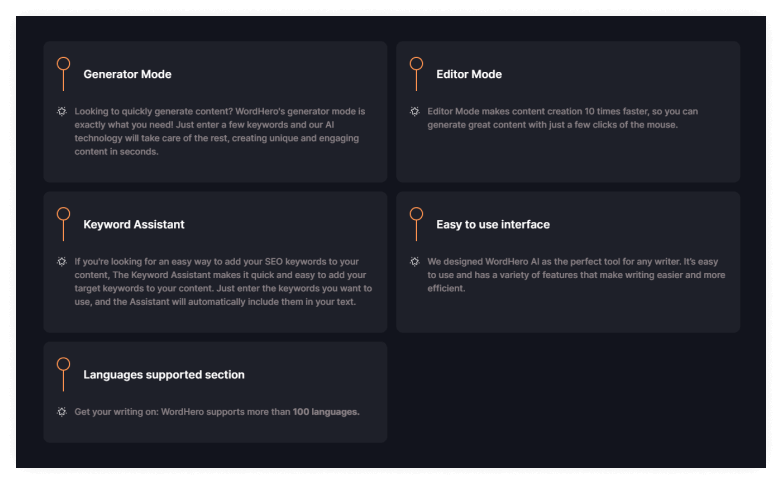
Task: Click the WordHero AI perfect tool description
Action: click(x=576, y=275)
